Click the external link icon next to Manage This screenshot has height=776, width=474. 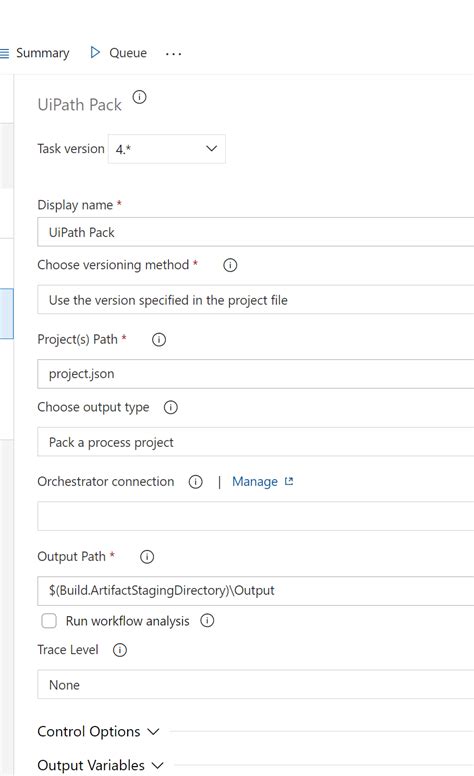point(289,481)
